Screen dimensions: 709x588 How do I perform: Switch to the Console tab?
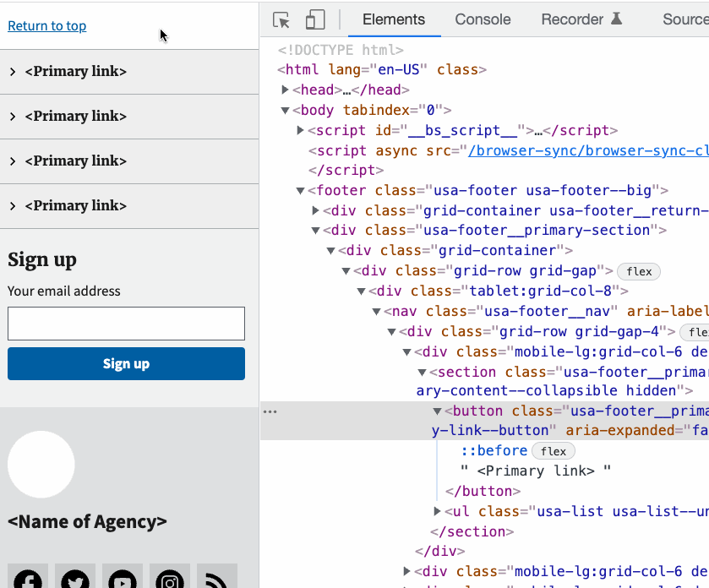click(x=483, y=19)
